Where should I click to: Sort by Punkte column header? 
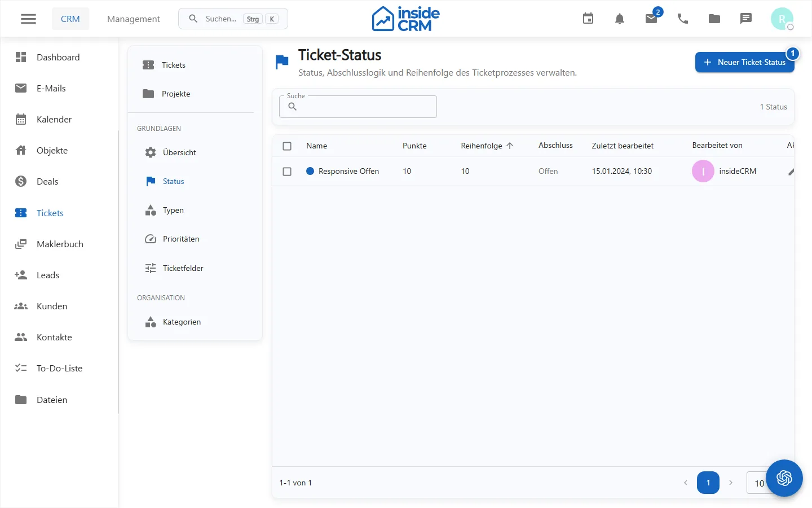[x=414, y=146]
